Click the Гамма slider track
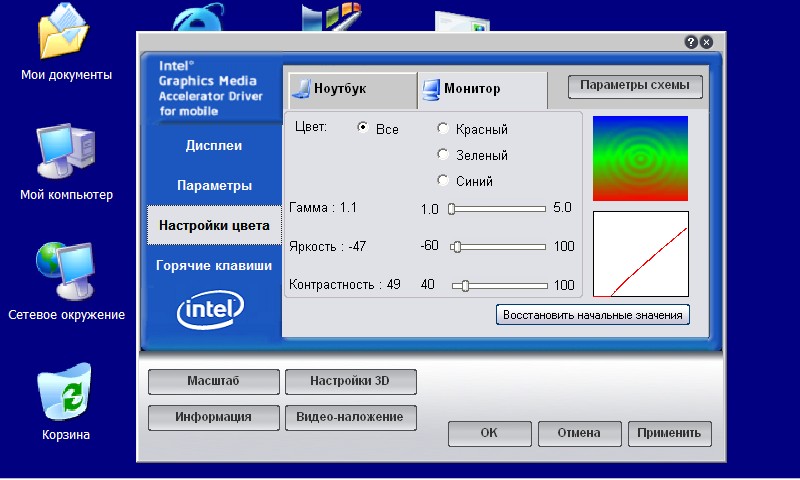Image resolution: width=800 pixels, height=480 pixels. [x=498, y=209]
